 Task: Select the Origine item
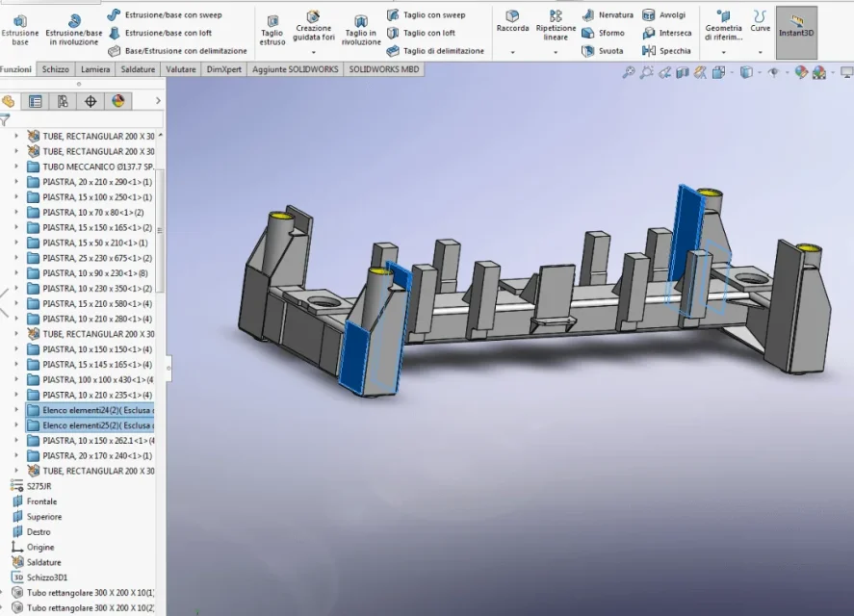pyautogui.click(x=34, y=548)
